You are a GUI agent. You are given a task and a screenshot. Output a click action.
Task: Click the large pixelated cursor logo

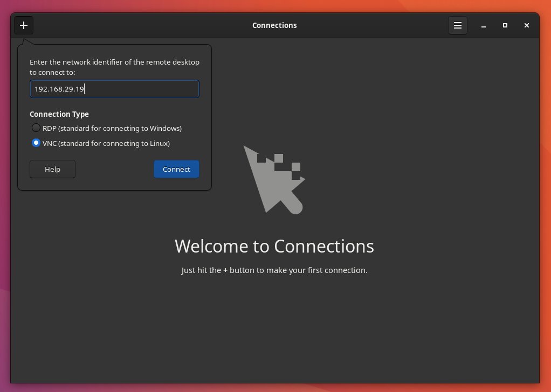[x=273, y=180]
